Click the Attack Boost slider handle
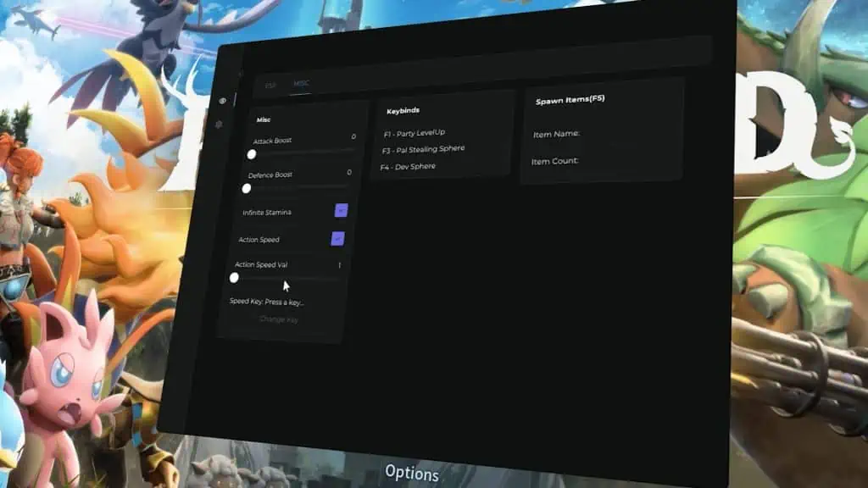The width and height of the screenshot is (868, 488). pos(251,154)
